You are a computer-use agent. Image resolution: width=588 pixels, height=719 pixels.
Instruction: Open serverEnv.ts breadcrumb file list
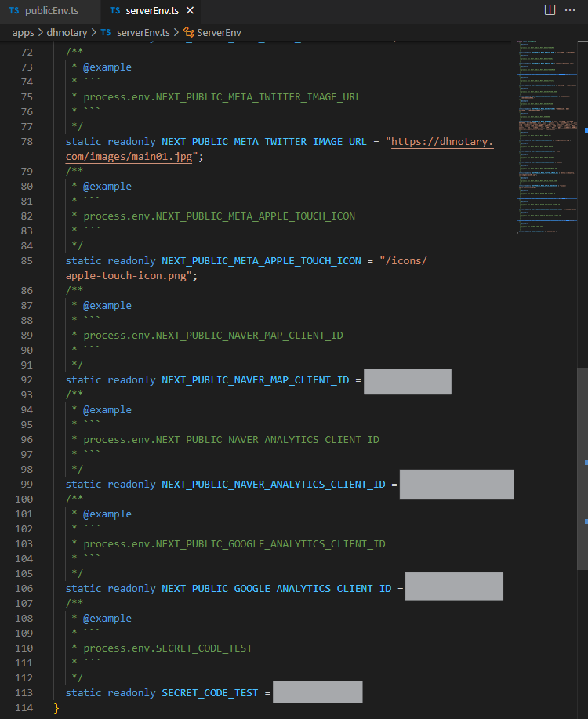pyautogui.click(x=143, y=33)
